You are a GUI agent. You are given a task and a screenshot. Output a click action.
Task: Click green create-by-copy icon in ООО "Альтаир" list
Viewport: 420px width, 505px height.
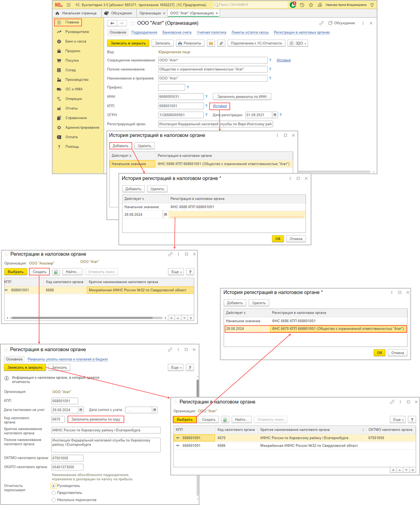click(x=56, y=272)
